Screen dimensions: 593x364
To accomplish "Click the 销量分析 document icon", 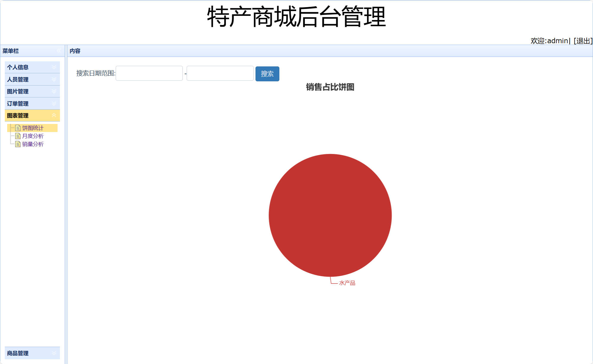I will click(18, 144).
